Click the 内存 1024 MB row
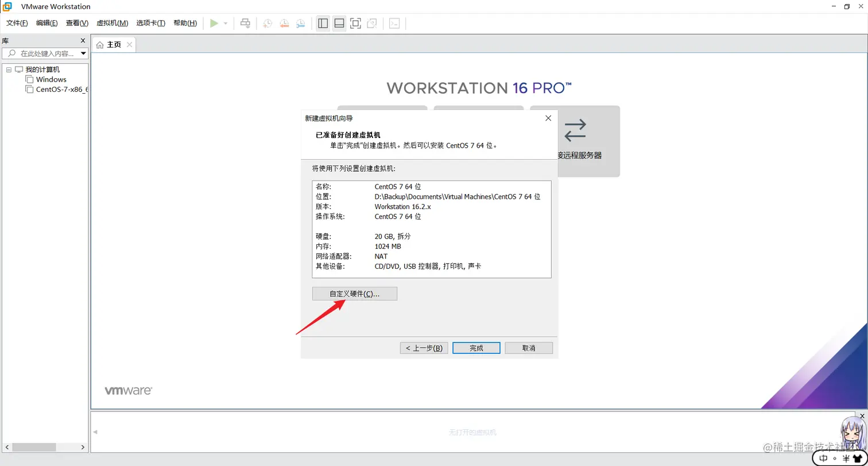Screen dimensions: 868x466 pos(432,247)
